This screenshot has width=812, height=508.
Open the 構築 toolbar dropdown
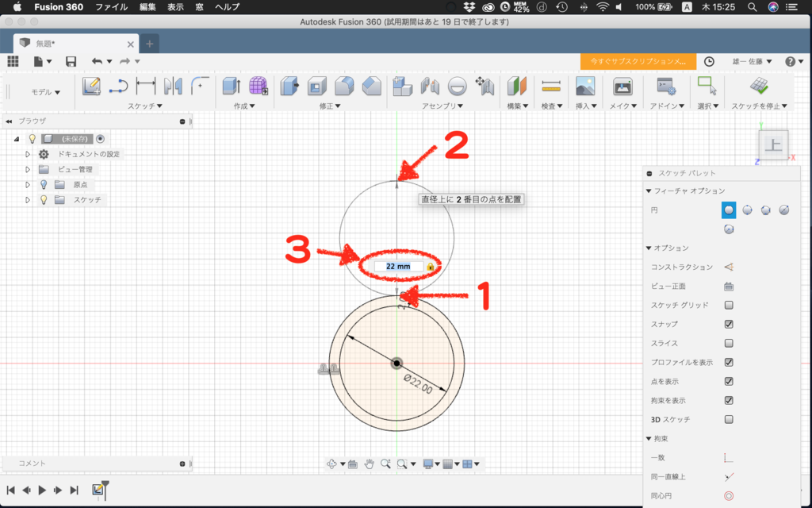(517, 106)
